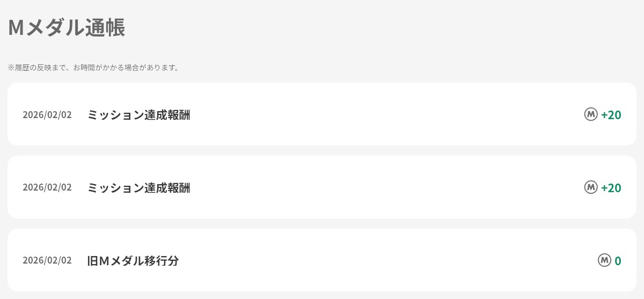This screenshot has height=299, width=644.
Task: Click the 0 medal amount on 旧Mメダル移行分
Action: 618,261
